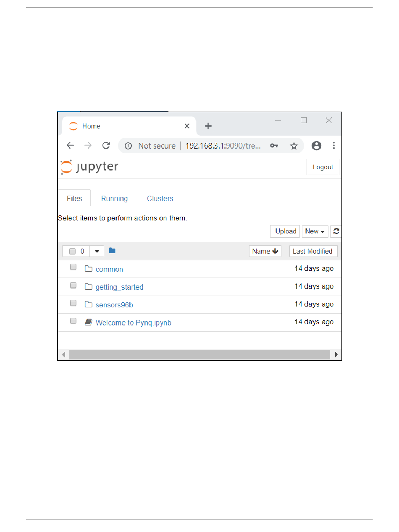This screenshot has height=532, width=399.
Task: Open the sensors96b folder link
Action: 114,305
